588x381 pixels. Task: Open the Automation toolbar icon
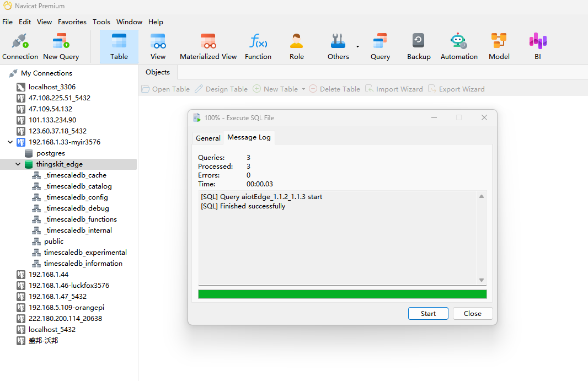[x=458, y=46]
